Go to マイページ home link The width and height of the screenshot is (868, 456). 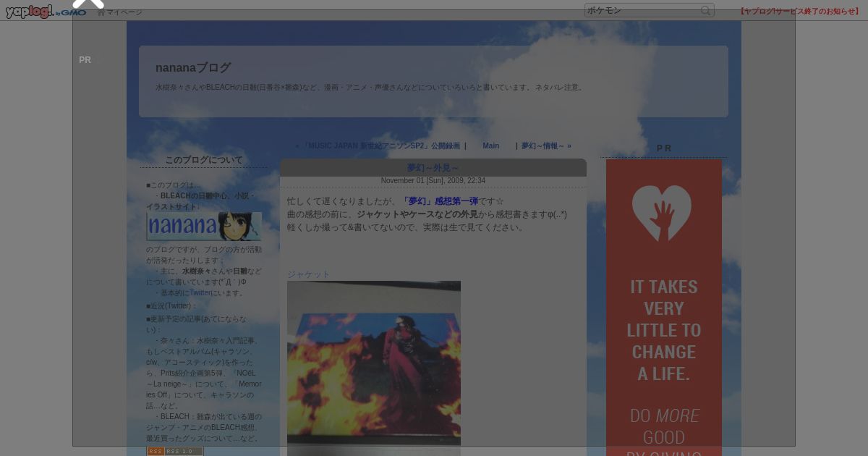tap(120, 12)
